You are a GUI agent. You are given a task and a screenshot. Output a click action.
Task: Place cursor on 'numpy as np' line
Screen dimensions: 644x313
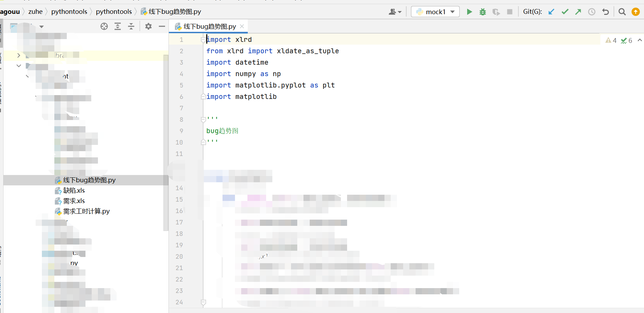click(x=258, y=74)
